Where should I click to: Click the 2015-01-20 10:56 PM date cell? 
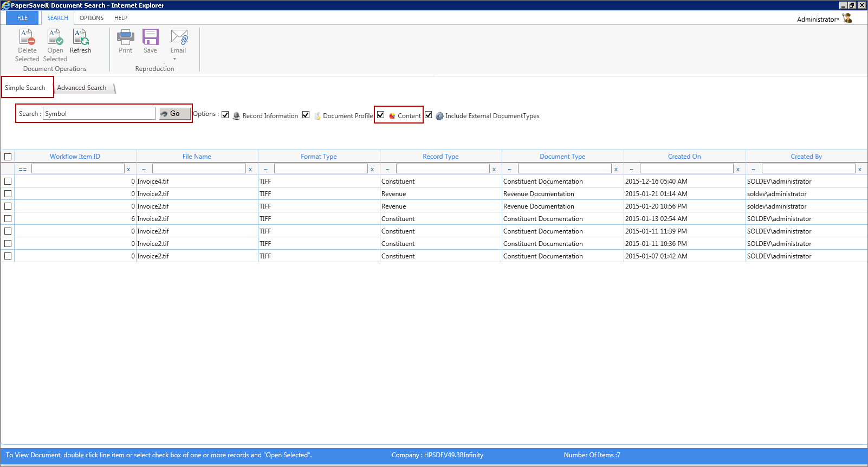click(685, 206)
